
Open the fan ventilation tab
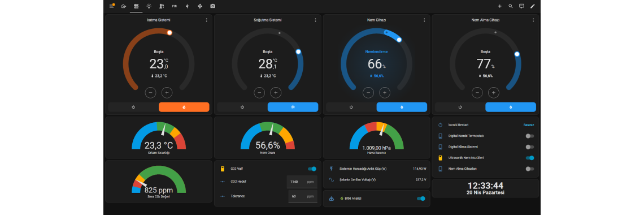click(x=200, y=6)
